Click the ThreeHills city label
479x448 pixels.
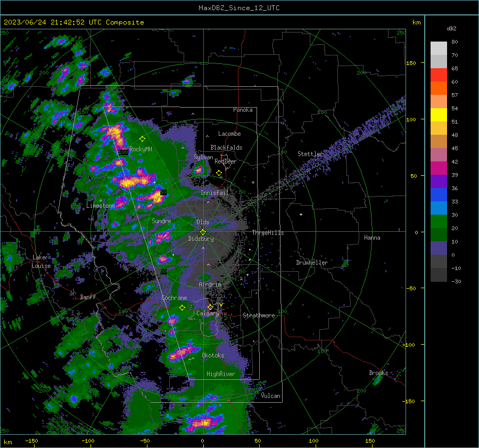point(268,233)
